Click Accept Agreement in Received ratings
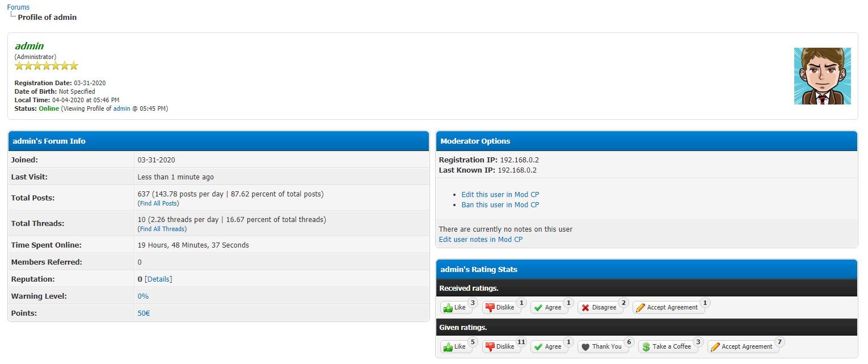Image resolution: width=868 pixels, height=364 pixels. pyautogui.click(x=669, y=307)
